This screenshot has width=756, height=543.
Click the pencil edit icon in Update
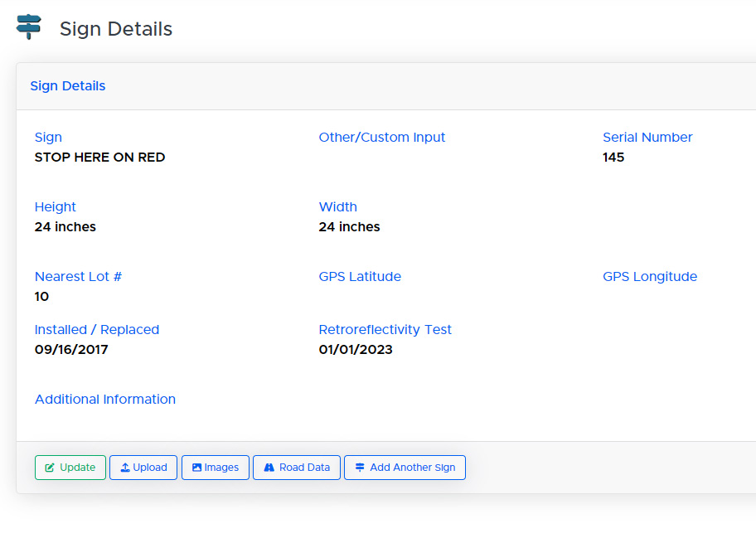tap(50, 468)
